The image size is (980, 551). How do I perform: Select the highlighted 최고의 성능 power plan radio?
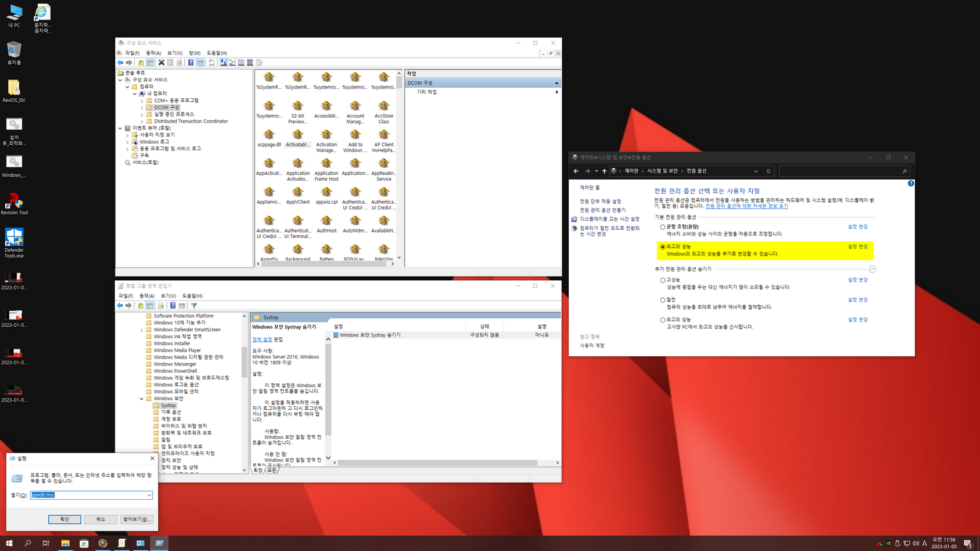[x=663, y=247]
